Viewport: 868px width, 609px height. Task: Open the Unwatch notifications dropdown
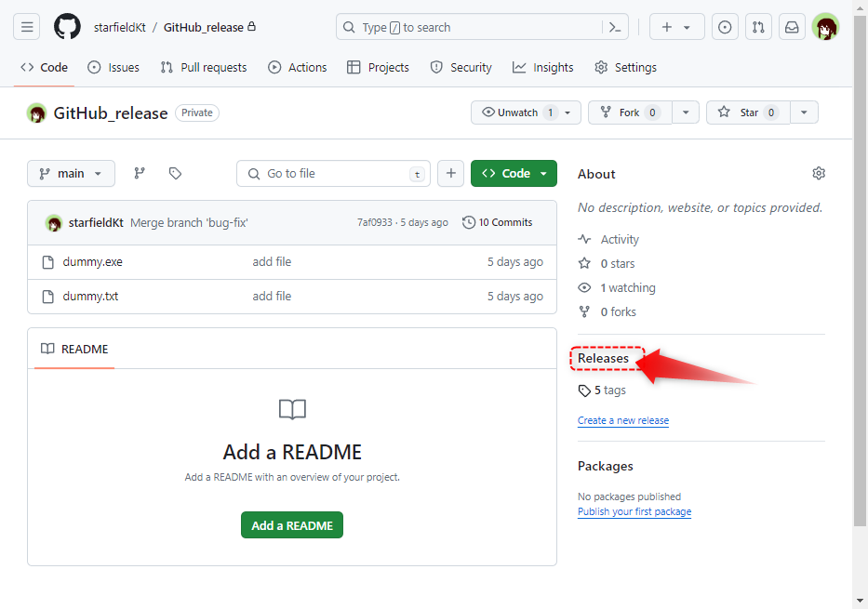tap(526, 113)
